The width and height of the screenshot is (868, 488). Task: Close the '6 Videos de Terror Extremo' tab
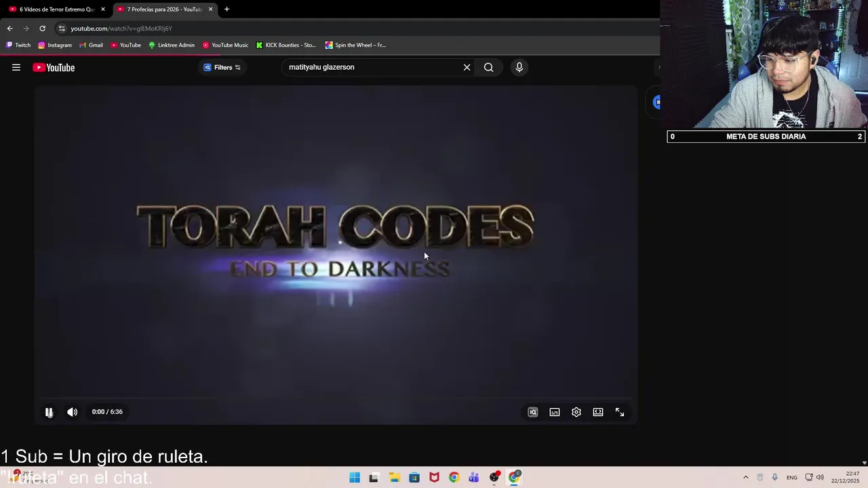(103, 9)
